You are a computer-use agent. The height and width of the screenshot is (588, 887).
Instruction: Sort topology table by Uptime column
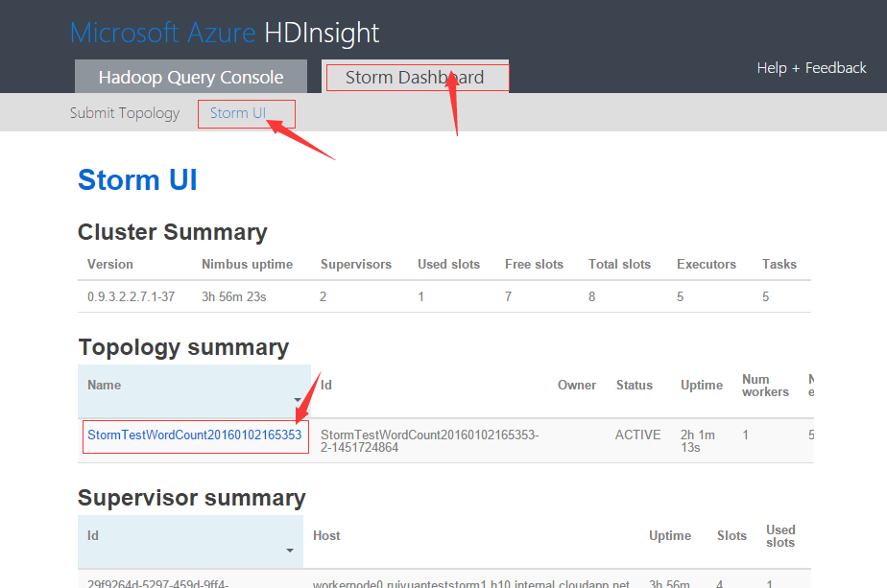tap(702, 386)
